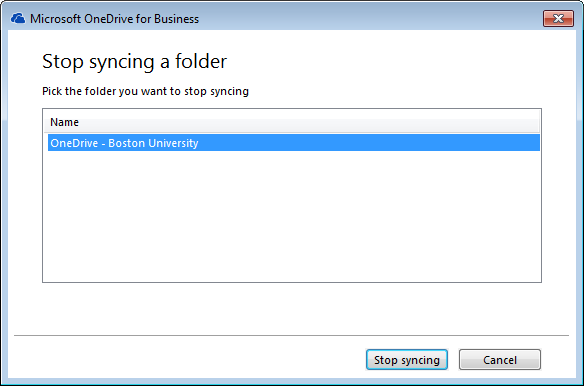
Task: Click white space below the folder list box
Action: [x=292, y=307]
